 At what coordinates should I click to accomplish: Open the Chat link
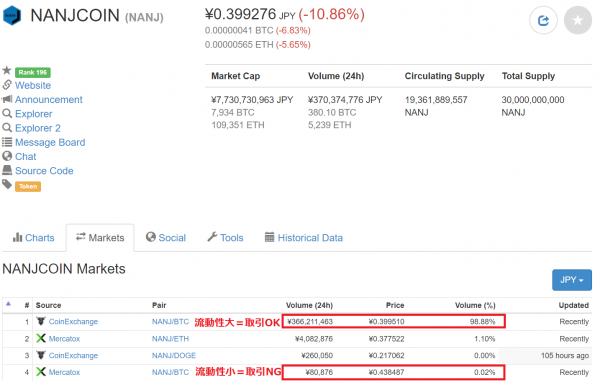pos(26,157)
